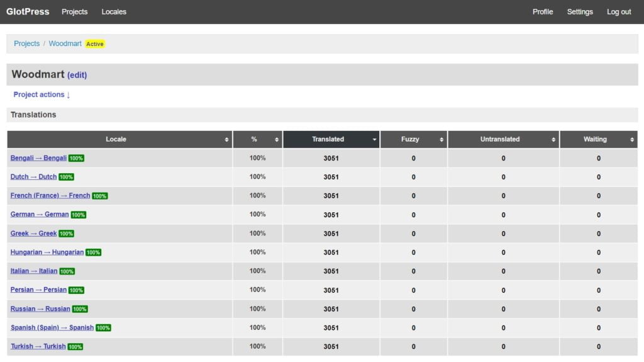Go to Profile in top bar
Image resolution: width=644 pixels, height=362 pixels.
coord(543,12)
